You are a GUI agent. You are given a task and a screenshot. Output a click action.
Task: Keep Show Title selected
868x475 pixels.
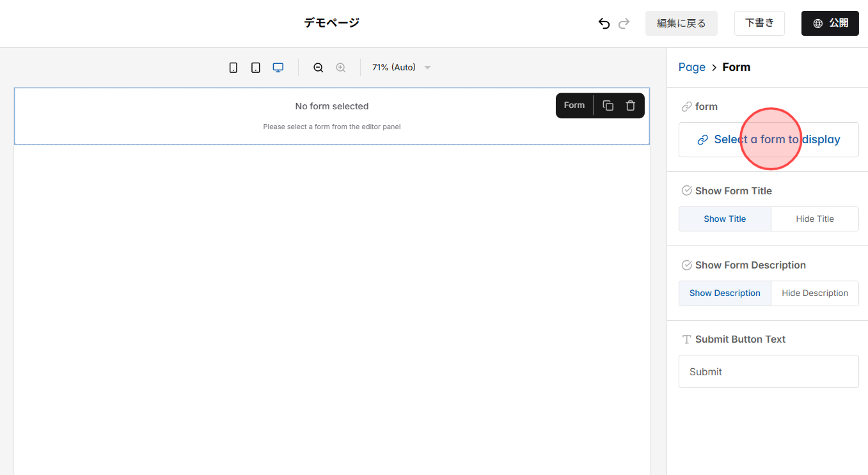[x=725, y=219]
